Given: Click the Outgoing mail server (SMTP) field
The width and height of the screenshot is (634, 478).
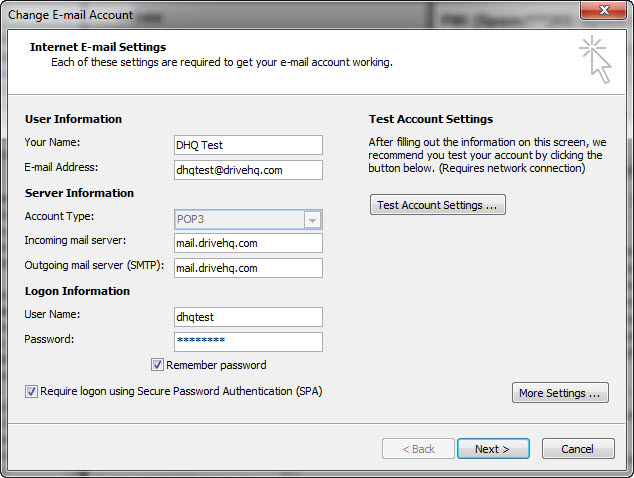Looking at the screenshot, I should tap(248, 268).
